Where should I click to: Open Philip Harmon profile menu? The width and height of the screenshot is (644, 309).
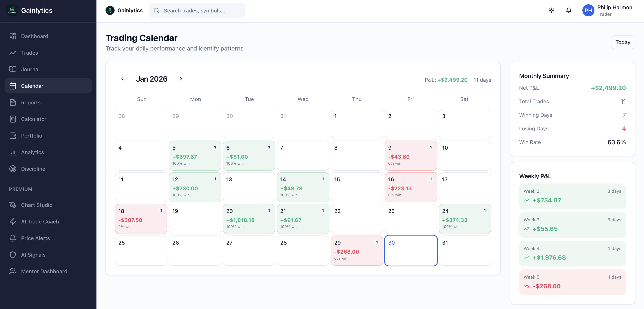[607, 11]
